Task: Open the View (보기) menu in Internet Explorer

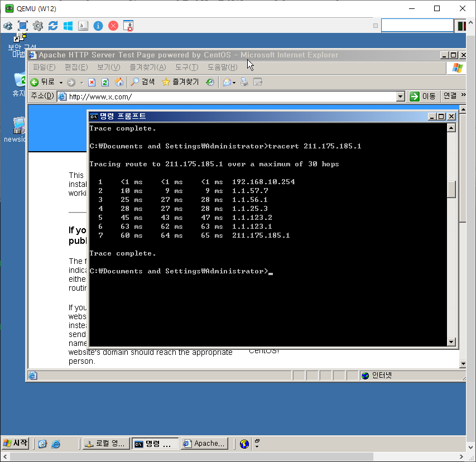Action: pos(109,67)
